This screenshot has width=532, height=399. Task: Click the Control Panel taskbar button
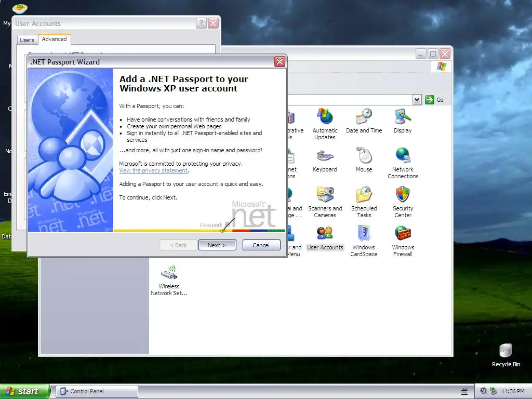(x=97, y=391)
